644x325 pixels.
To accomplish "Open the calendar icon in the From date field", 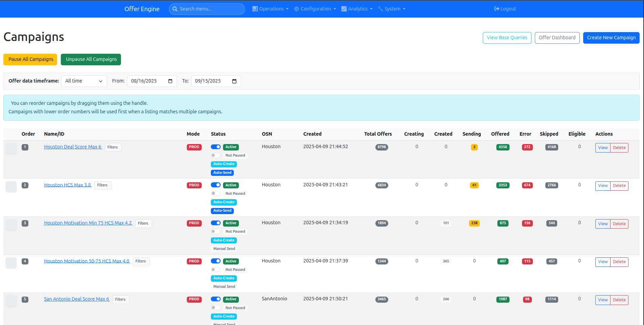I will click(170, 81).
